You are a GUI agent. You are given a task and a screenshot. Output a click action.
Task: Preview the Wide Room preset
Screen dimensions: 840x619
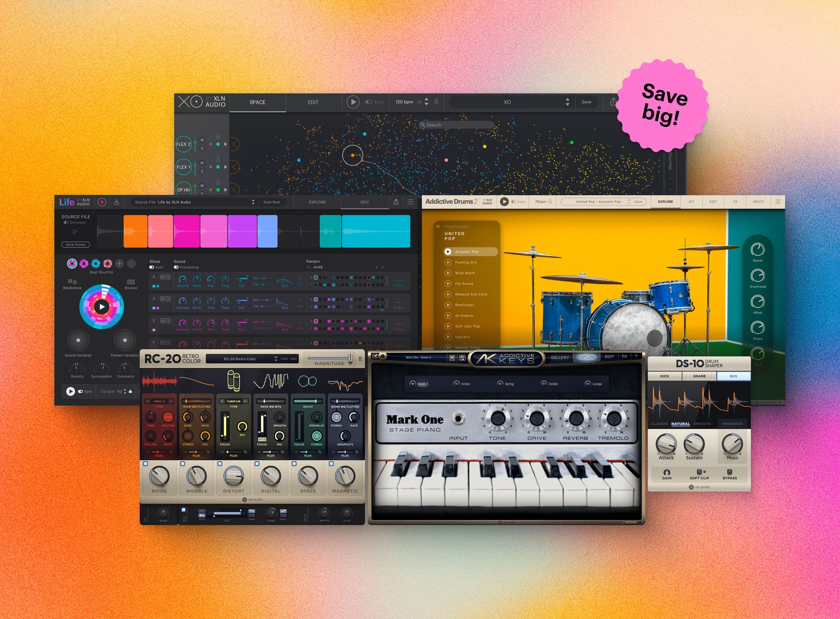click(x=448, y=273)
